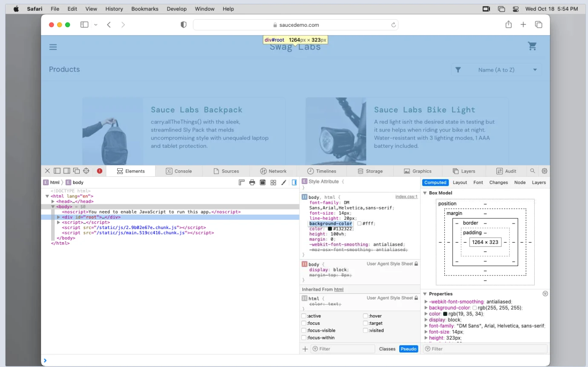Switch to the Console tab
The height and width of the screenshot is (367, 588).
click(x=179, y=171)
